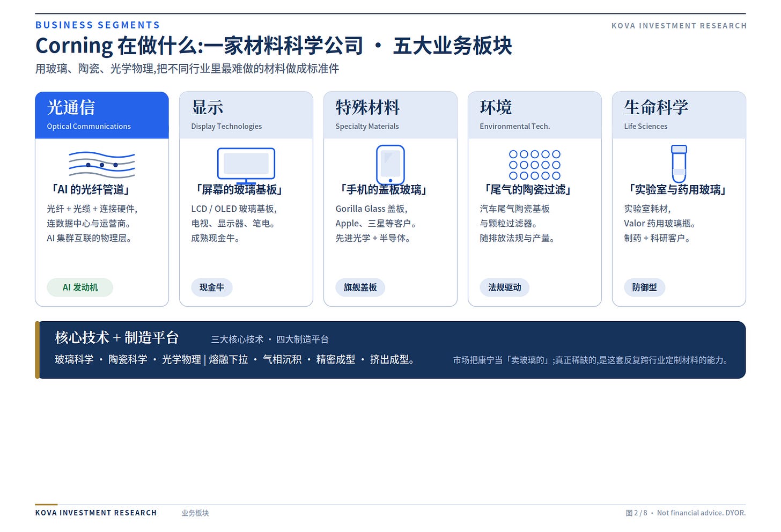Click the top-right KOVA INVESTMENT RESEARCH header
The height and width of the screenshot is (532, 781).
coord(679,26)
